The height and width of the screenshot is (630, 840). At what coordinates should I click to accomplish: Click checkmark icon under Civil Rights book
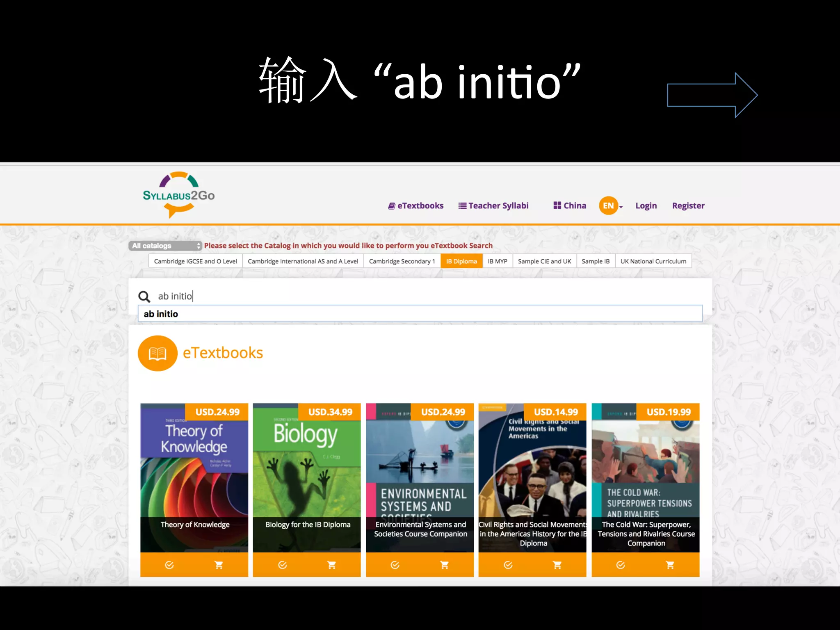coord(508,565)
